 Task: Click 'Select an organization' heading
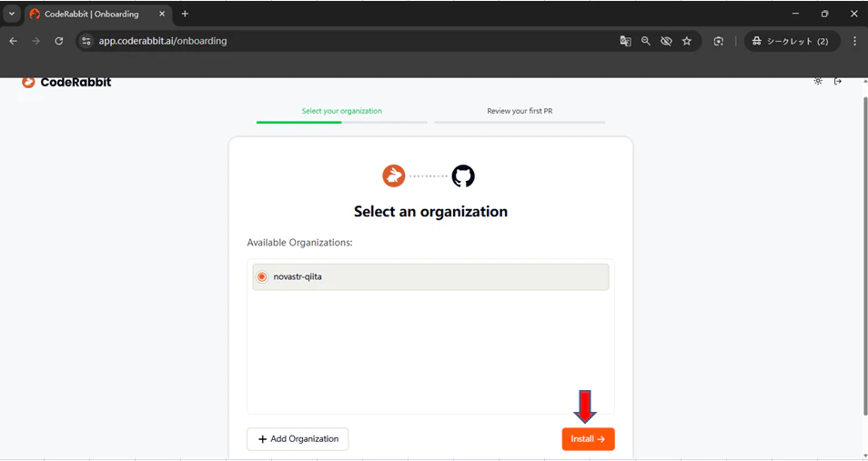[430, 212]
